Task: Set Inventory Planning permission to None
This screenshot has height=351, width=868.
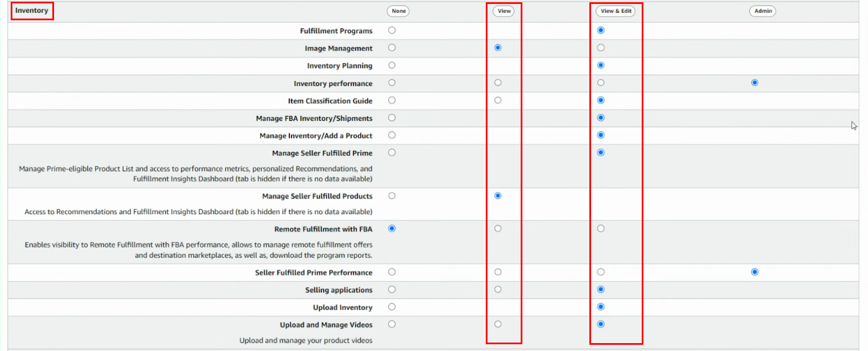Action: (x=392, y=65)
